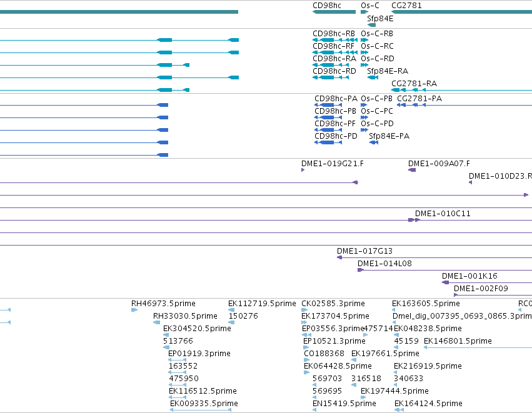Select EST EN15419.5prime

[344, 404]
